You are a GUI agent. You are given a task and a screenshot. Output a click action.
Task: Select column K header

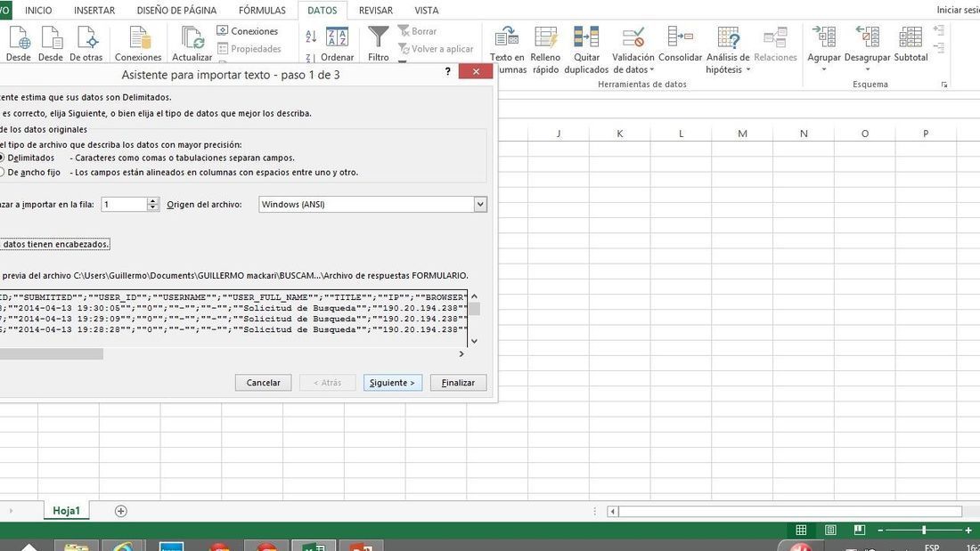(619, 133)
